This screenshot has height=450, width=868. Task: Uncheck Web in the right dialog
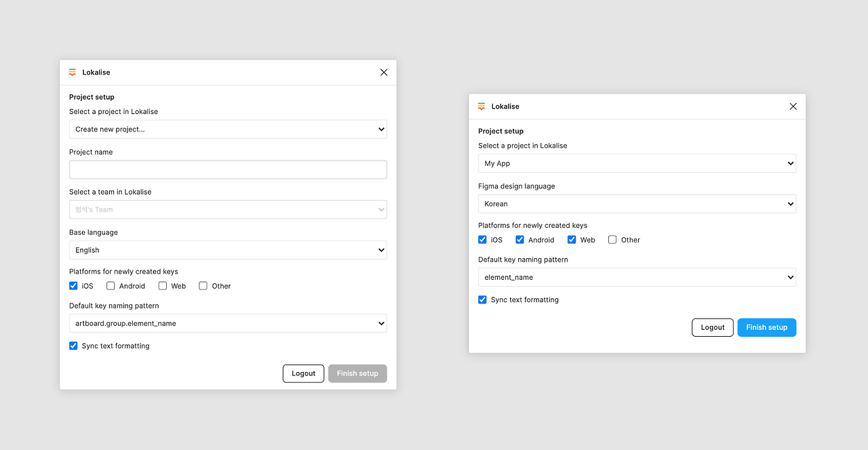point(572,240)
